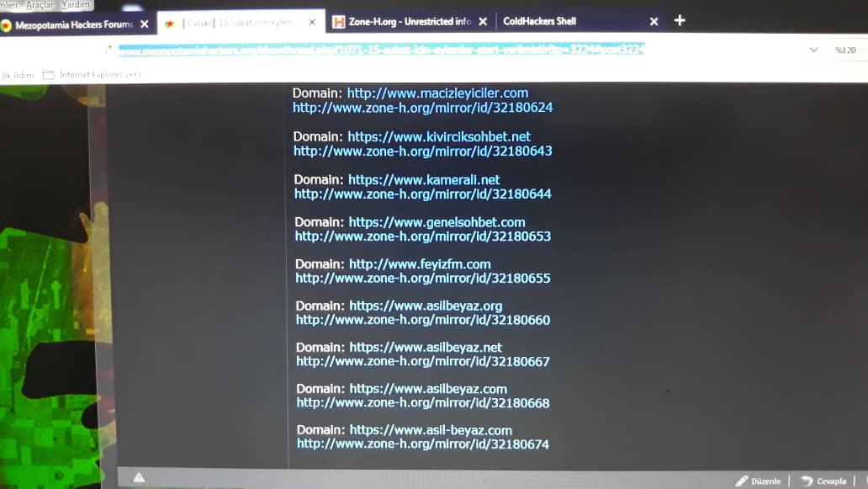868x489 pixels.
Task: Click the %120 zoom level indicator
Action: click(844, 50)
